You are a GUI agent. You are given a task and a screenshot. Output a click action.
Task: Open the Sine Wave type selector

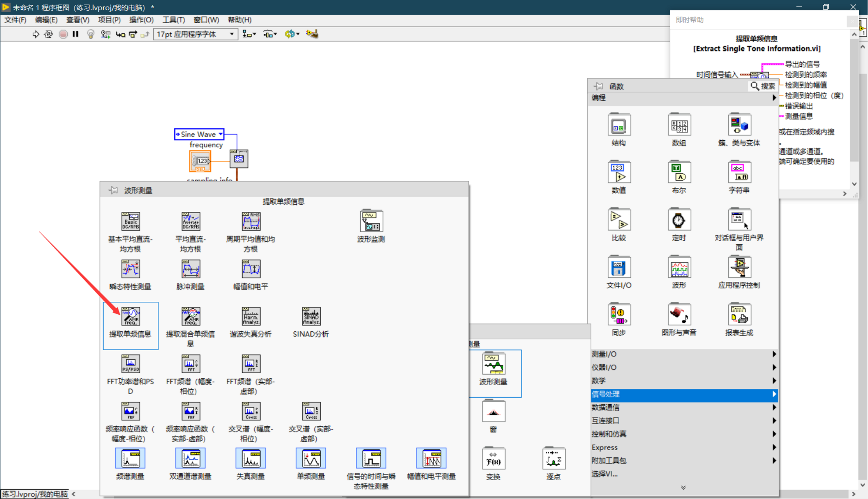point(221,134)
